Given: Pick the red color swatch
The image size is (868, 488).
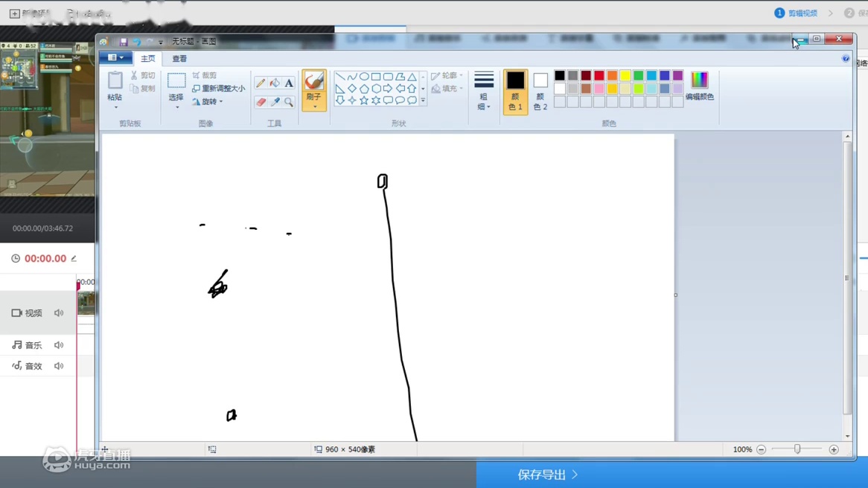Looking at the screenshot, I should (599, 76).
